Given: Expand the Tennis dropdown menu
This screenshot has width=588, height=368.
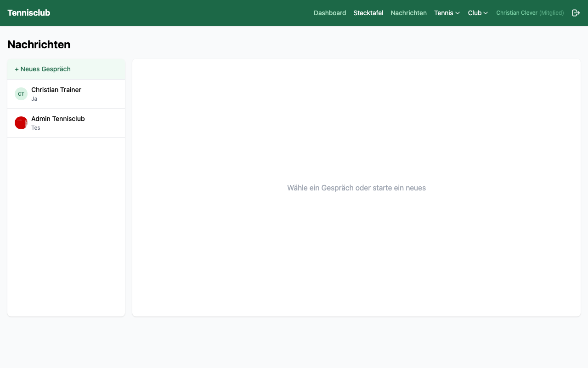Looking at the screenshot, I should click(x=447, y=13).
